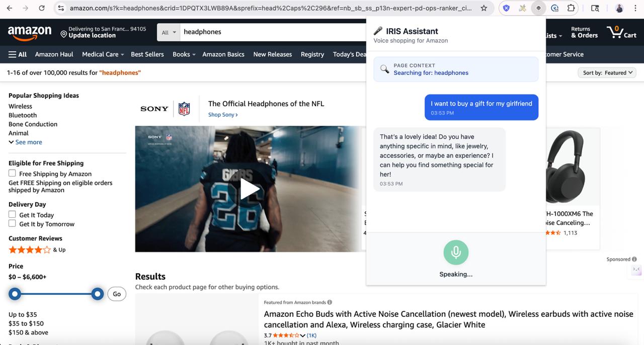Open the Echo Buds (1K) reviews link
The width and height of the screenshot is (644, 345).
pyautogui.click(x=312, y=335)
